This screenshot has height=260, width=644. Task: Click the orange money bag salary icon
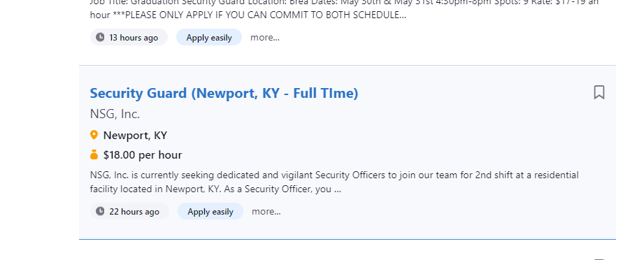(94, 155)
